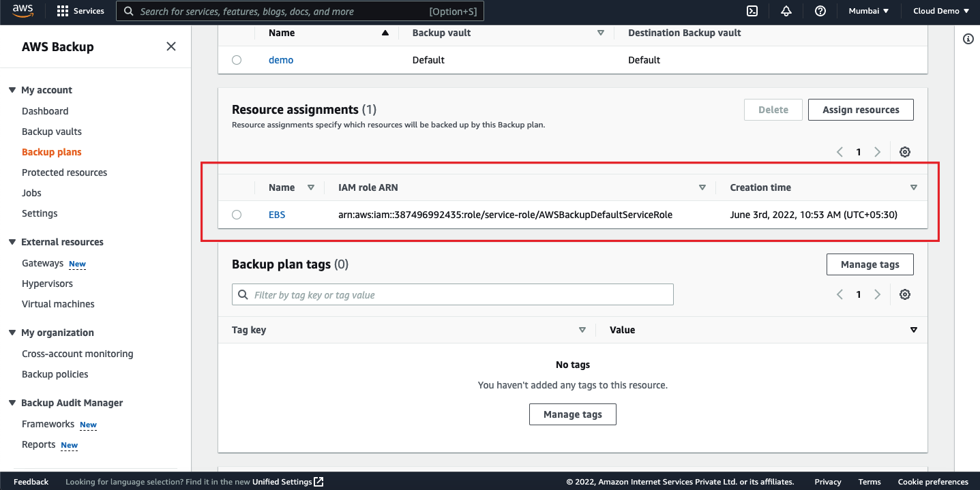Click the Assign resources button

[x=861, y=110]
